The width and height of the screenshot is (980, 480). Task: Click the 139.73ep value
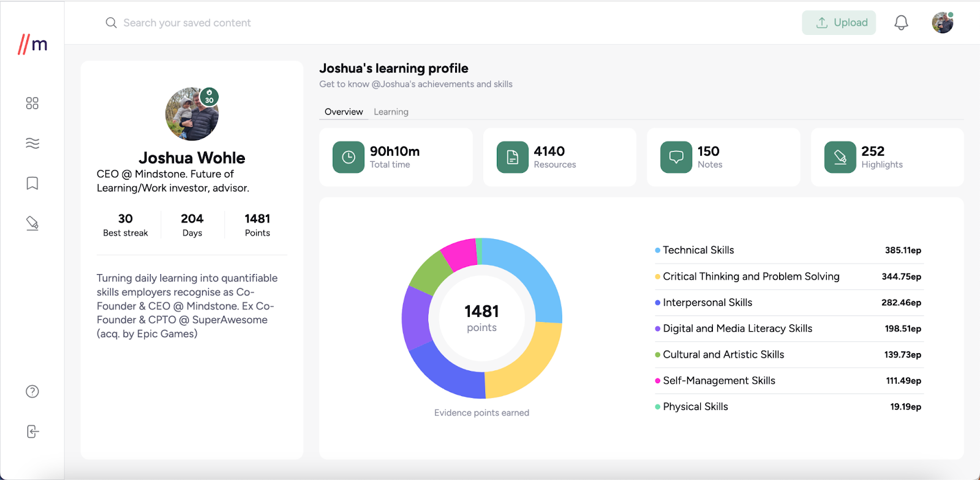pyautogui.click(x=903, y=355)
